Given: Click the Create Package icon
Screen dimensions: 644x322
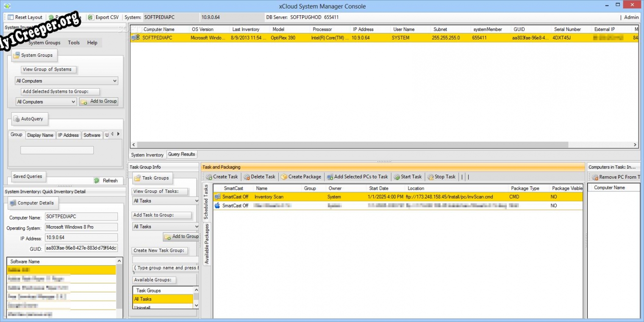Looking at the screenshot, I should pos(284,177).
